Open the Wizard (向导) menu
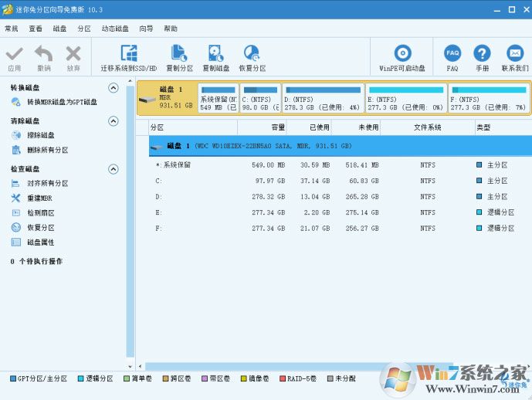This screenshot has width=532, height=400. 146,29
